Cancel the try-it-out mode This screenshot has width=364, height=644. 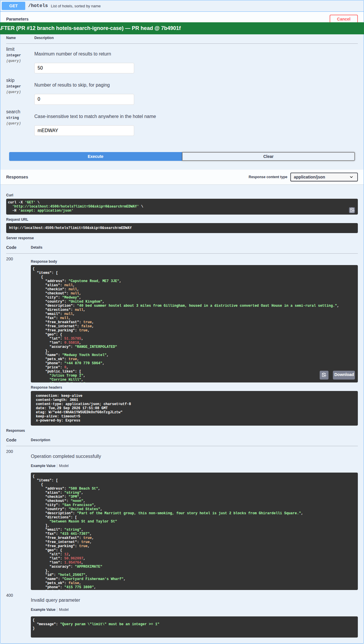click(344, 19)
